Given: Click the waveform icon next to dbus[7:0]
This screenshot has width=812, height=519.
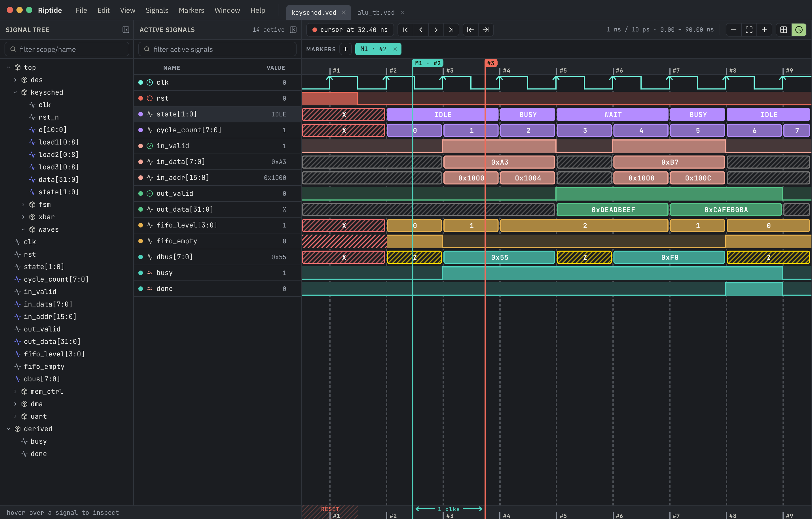Looking at the screenshot, I should click(x=150, y=257).
